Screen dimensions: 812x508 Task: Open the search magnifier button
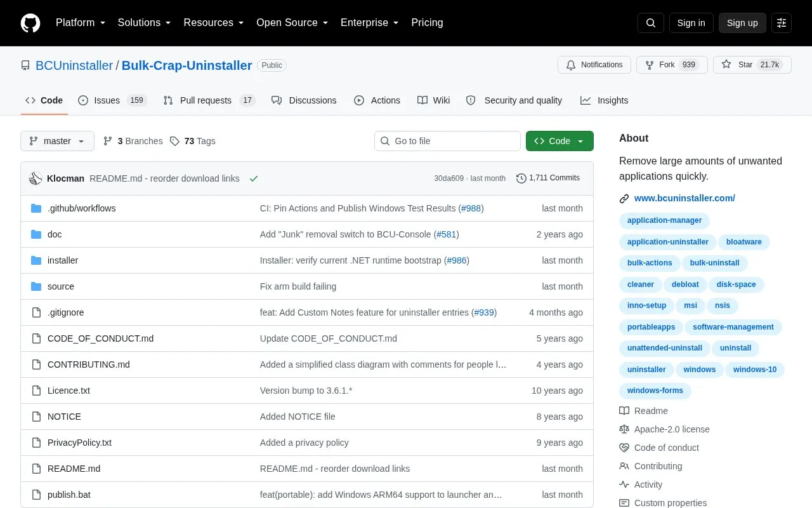651,23
